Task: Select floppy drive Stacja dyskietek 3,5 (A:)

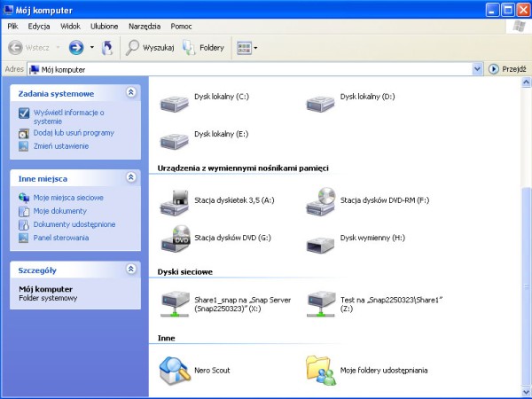Action: point(174,201)
